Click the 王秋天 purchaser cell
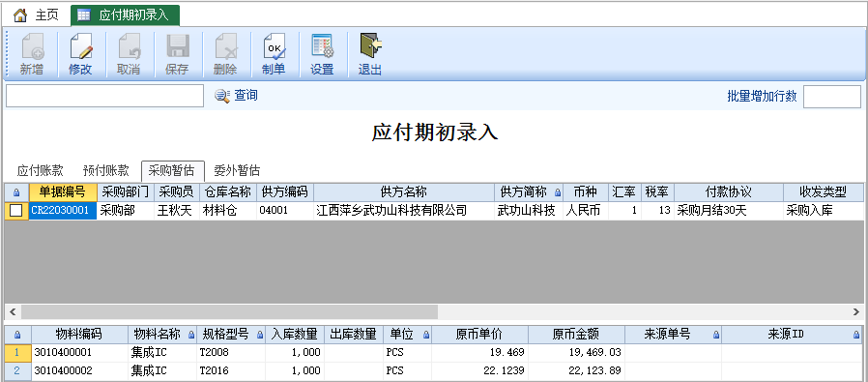The height and width of the screenshot is (382, 868). [x=177, y=211]
